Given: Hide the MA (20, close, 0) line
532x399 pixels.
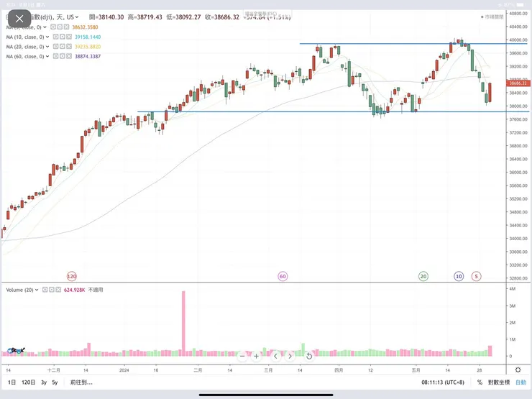Looking at the screenshot, I should 56,47.
